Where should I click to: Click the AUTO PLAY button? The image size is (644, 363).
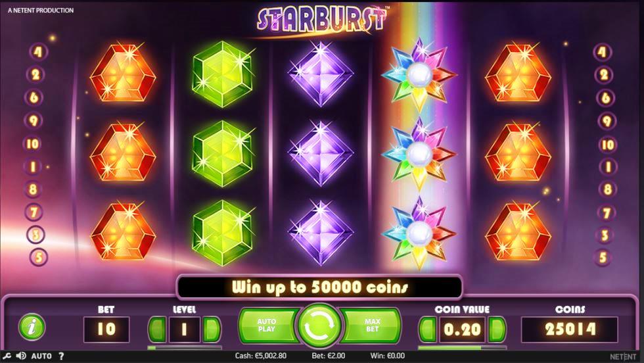[x=267, y=326]
